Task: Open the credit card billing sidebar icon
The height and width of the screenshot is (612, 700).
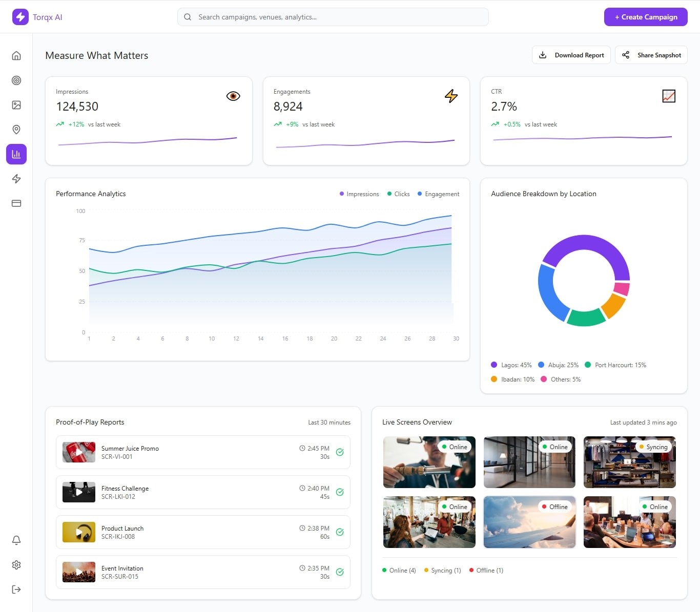Action: pos(16,203)
